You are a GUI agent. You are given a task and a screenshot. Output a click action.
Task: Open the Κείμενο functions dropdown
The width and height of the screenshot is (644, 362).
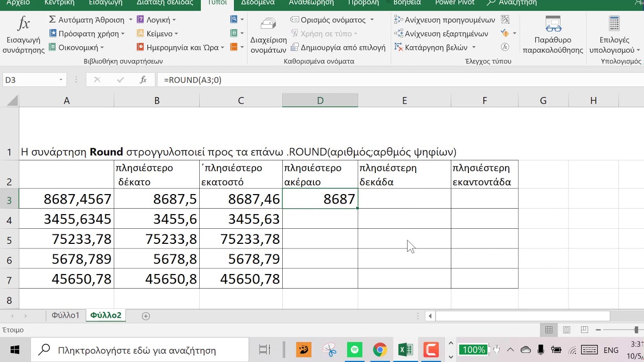157,34
